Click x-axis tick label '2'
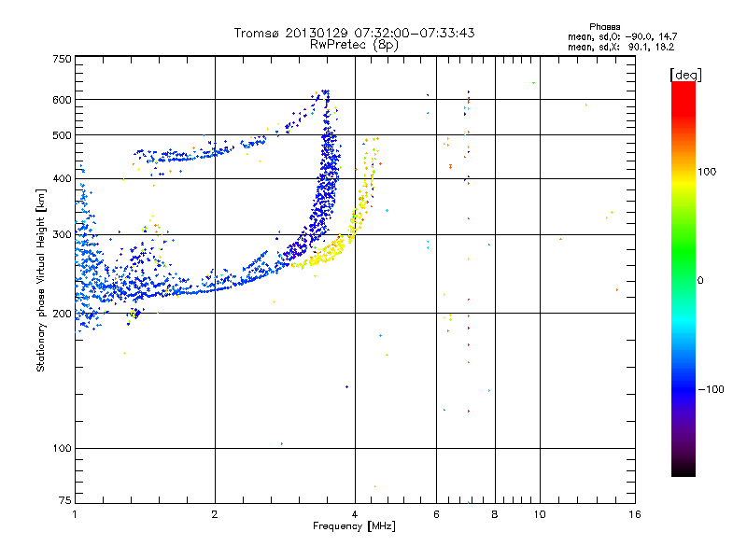The image size is (747, 560). 215,514
